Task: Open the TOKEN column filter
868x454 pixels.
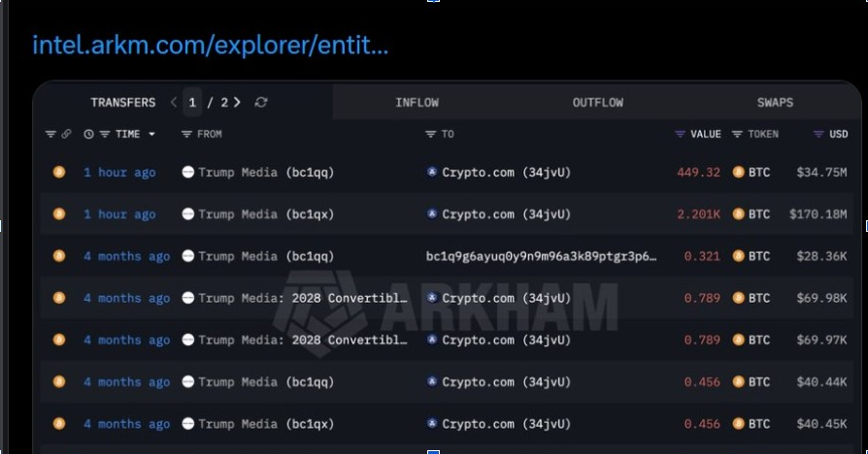Action: pos(737,134)
